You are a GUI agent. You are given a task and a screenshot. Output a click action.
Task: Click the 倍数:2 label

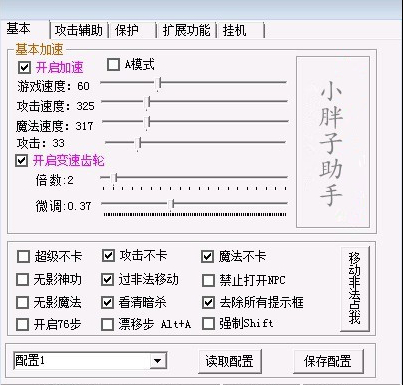click(55, 180)
